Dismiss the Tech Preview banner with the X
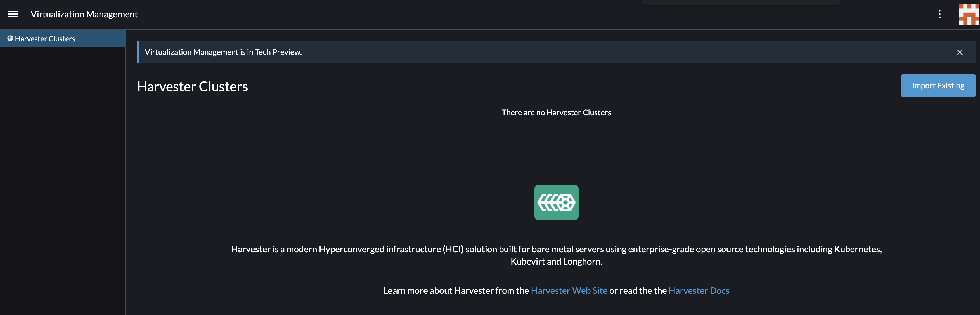 [x=960, y=52]
